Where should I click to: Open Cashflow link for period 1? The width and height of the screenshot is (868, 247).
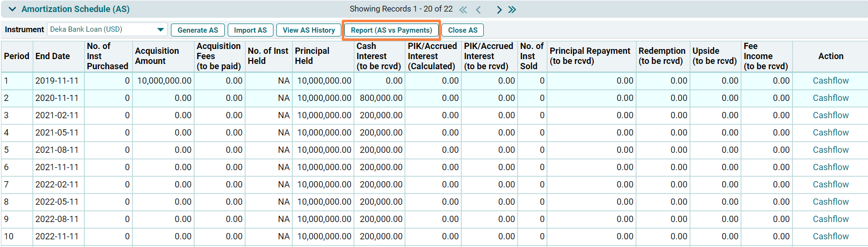830,81
